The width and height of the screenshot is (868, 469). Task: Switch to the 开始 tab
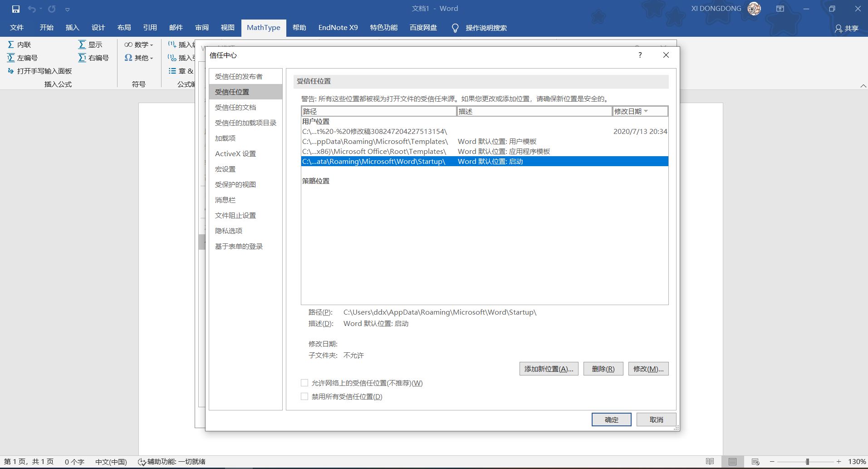click(46, 28)
